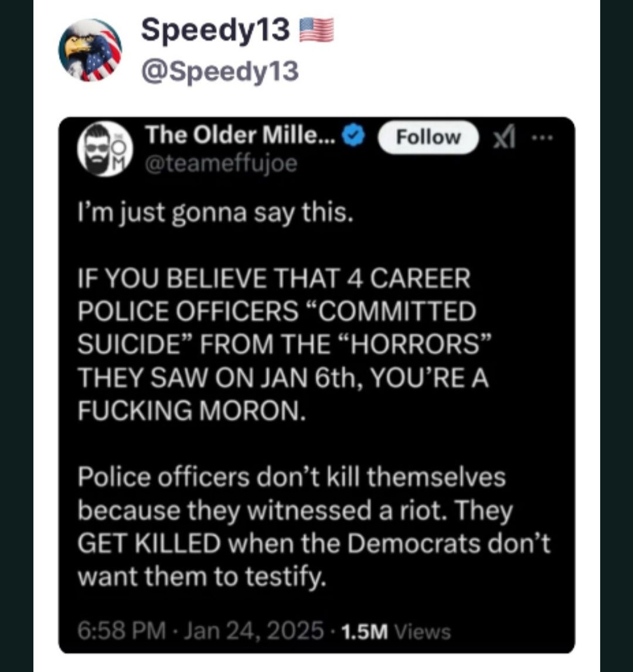Viewport: 633px width, 672px height.
Task: Click 'GET KILLED' in the post text
Action: [x=149, y=544]
